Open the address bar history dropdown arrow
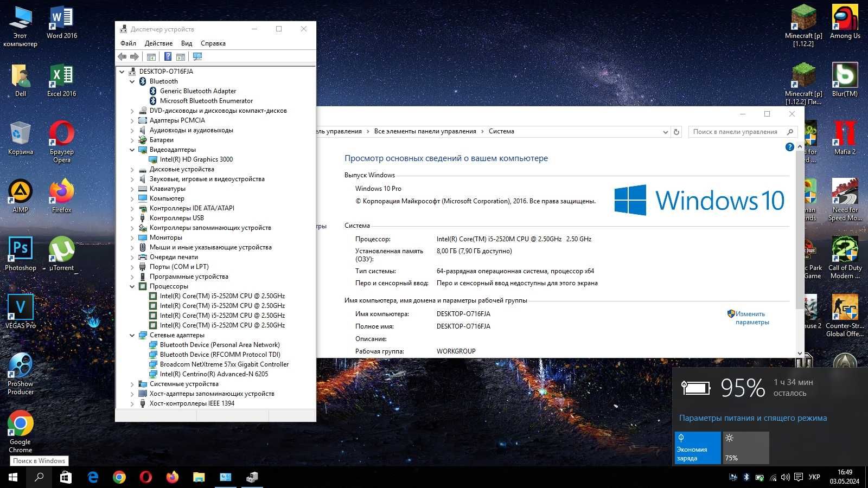The width and height of the screenshot is (868, 488). pyautogui.click(x=665, y=132)
